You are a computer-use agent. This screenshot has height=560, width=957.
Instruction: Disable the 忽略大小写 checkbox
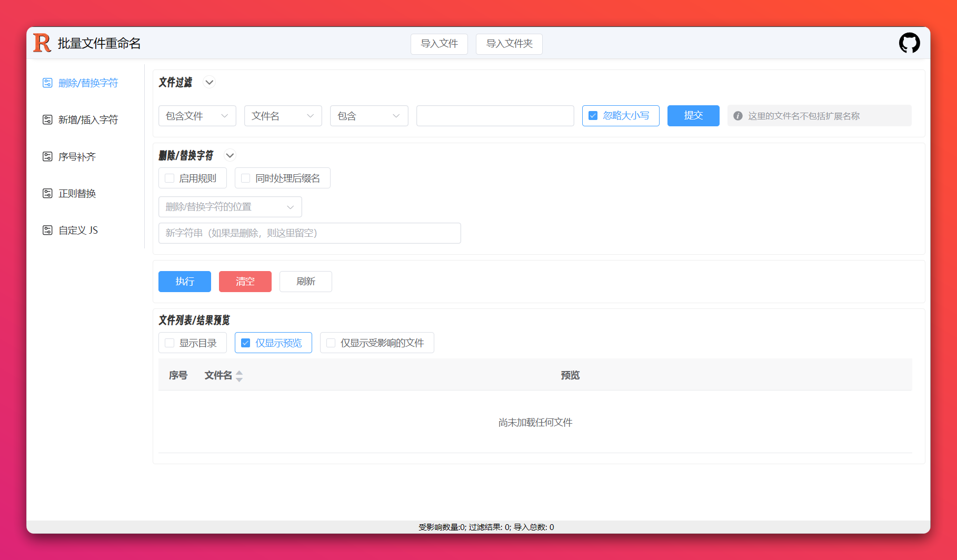pyautogui.click(x=593, y=116)
